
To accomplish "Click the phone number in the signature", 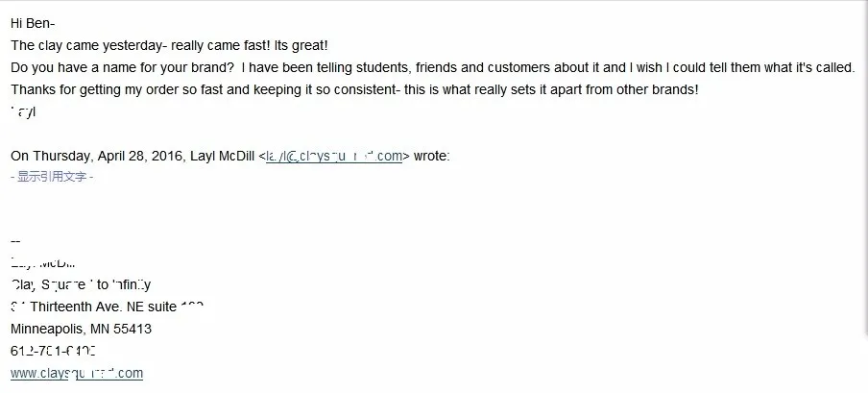I will pyautogui.click(x=53, y=351).
